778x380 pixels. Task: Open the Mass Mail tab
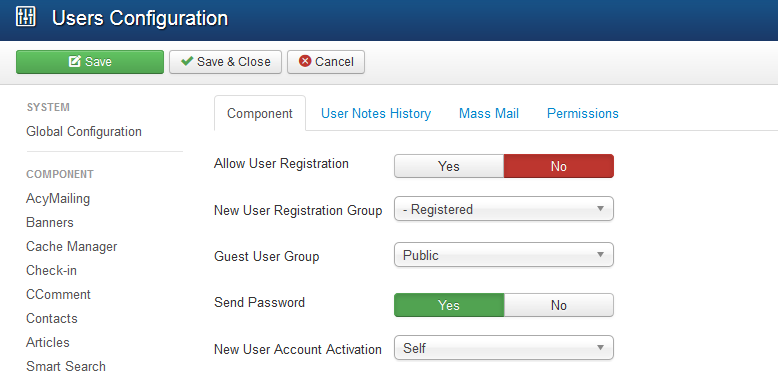coord(489,114)
